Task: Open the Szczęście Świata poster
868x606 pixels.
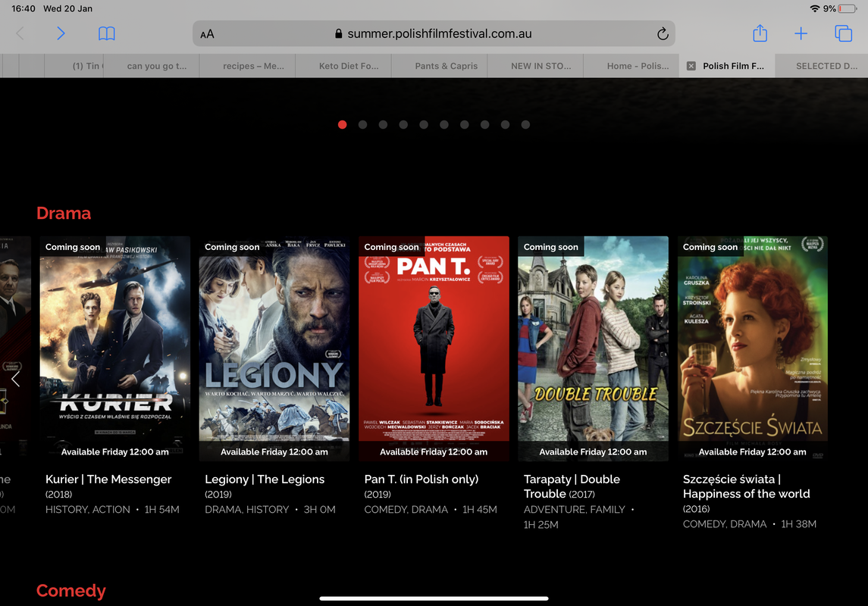Action: click(753, 348)
